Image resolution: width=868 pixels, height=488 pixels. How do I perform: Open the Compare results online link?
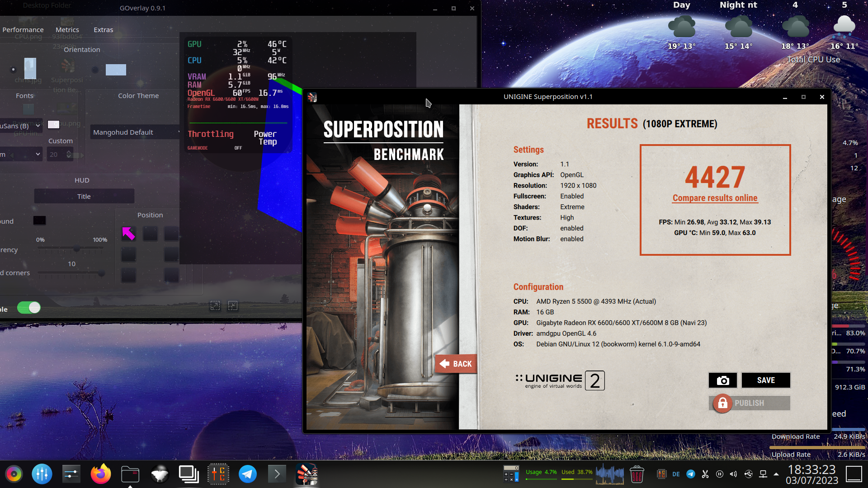click(x=715, y=198)
